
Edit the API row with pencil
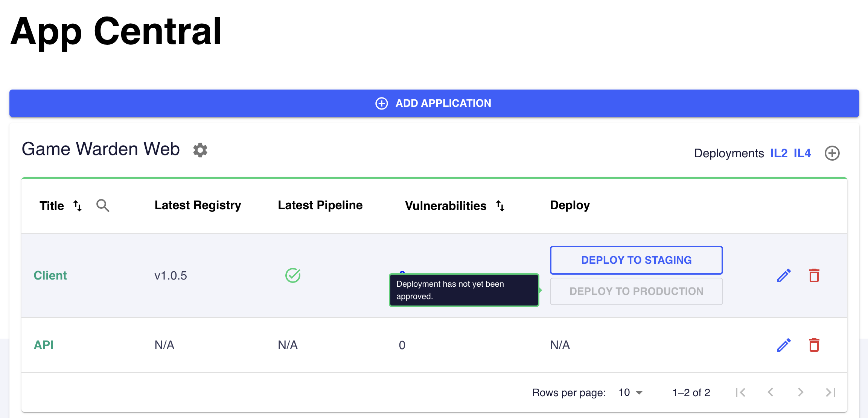tap(784, 345)
